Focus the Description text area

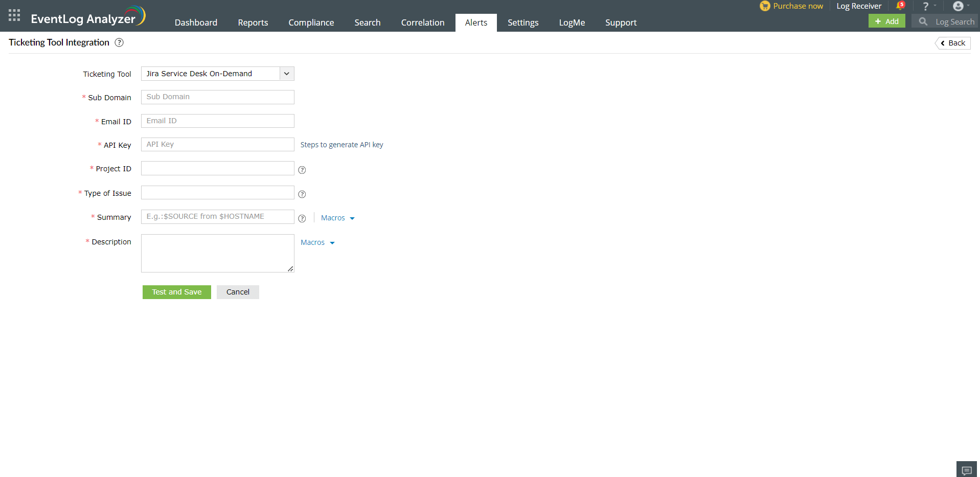tap(218, 254)
